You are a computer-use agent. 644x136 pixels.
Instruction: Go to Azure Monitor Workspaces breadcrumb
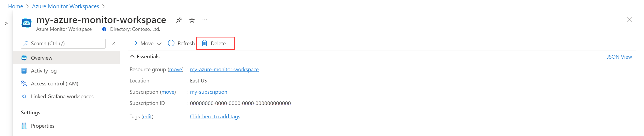pyautogui.click(x=65, y=6)
